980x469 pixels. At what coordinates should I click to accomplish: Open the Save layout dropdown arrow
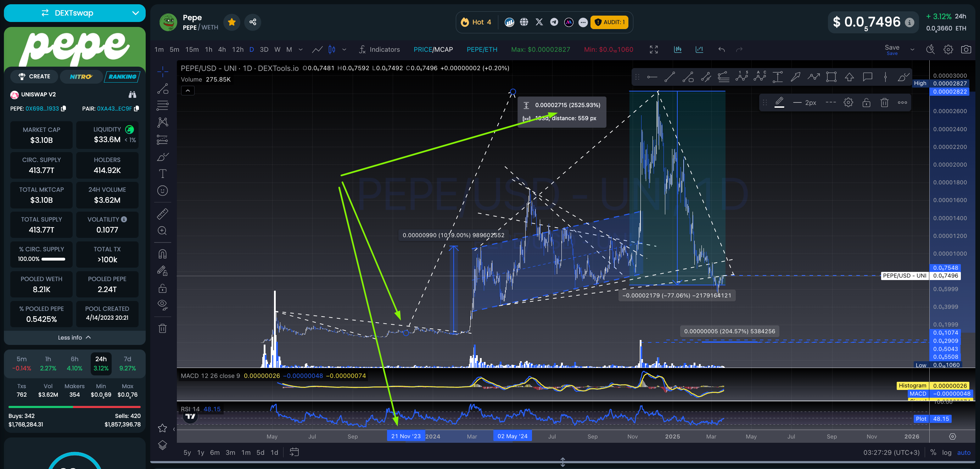pos(912,49)
